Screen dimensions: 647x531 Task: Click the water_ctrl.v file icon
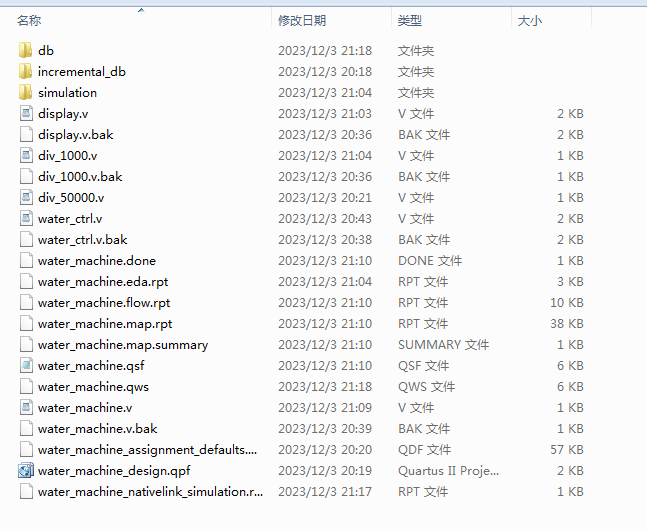coord(26,219)
